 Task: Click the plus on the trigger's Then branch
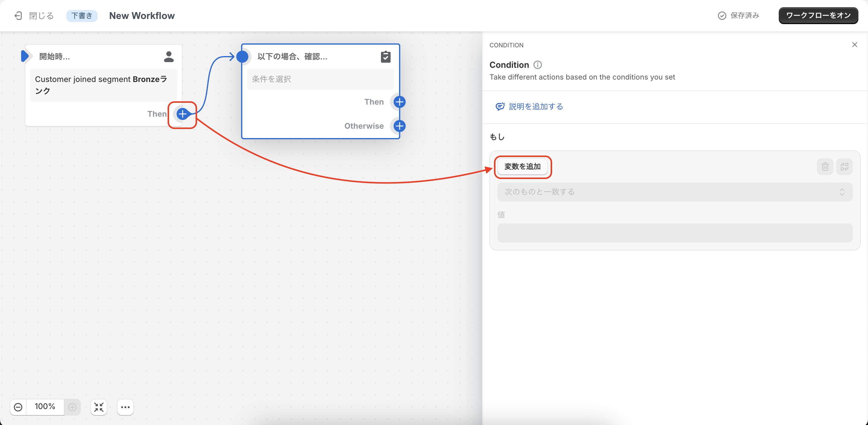coord(182,114)
